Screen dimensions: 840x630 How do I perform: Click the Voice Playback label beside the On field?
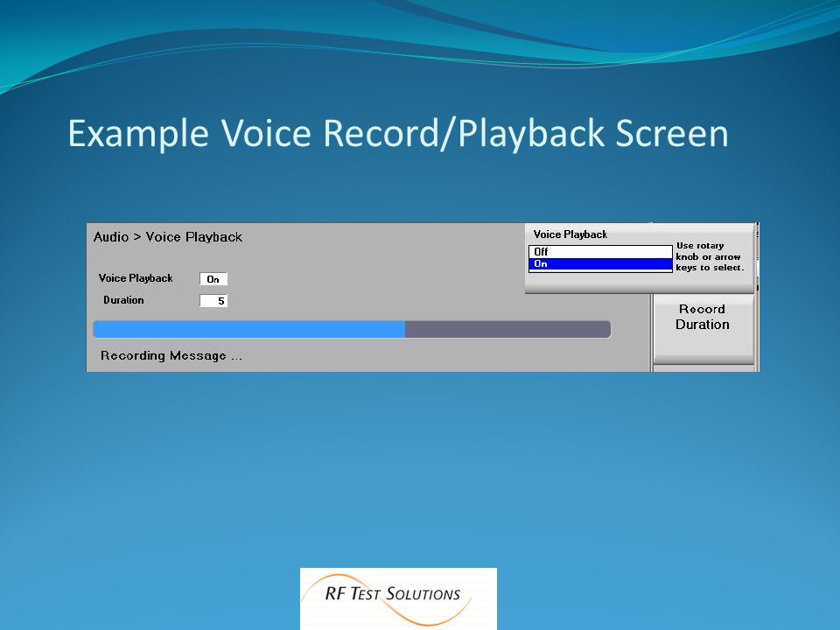(136, 278)
